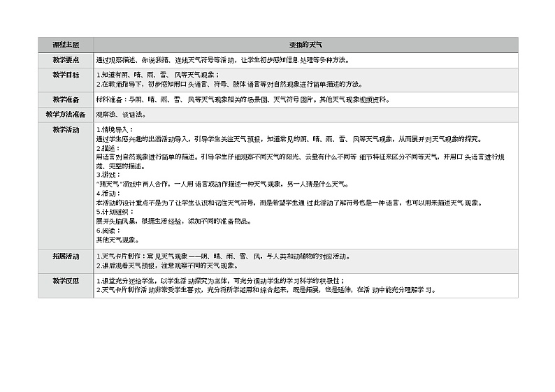The image size is (555, 392).
Task: Click the 课程主题 header cell
Action: coord(66,44)
